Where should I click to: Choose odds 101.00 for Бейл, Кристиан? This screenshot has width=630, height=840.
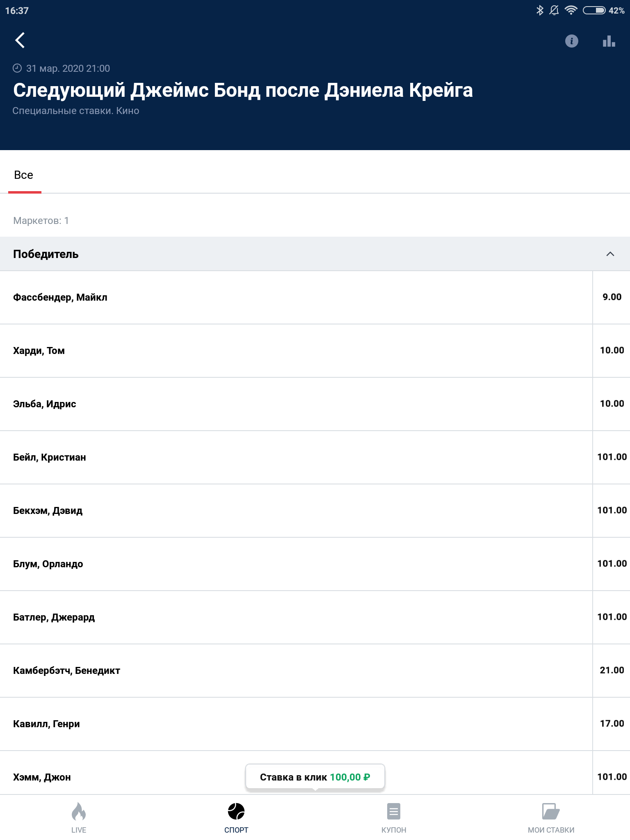tap(612, 457)
